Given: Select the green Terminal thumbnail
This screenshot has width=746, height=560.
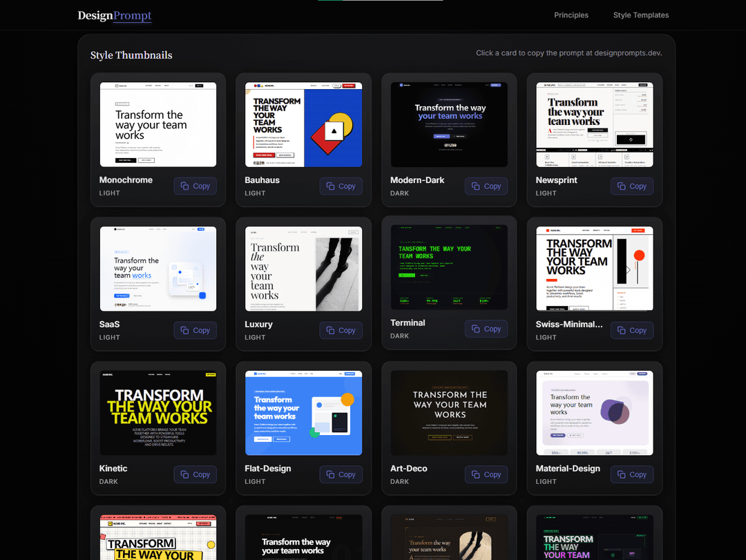Looking at the screenshot, I should (x=449, y=267).
